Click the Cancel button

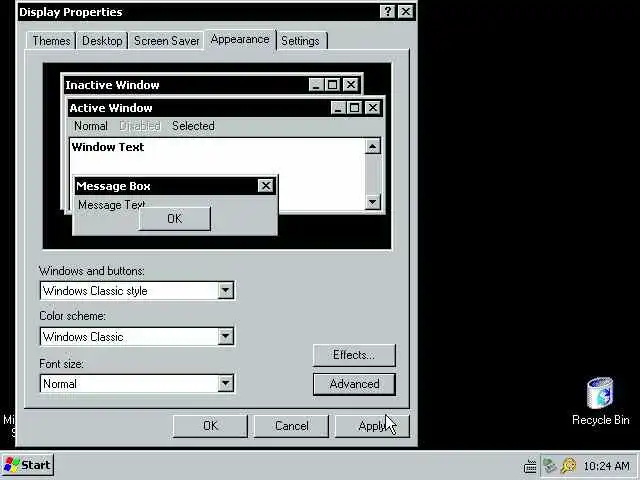click(291, 426)
